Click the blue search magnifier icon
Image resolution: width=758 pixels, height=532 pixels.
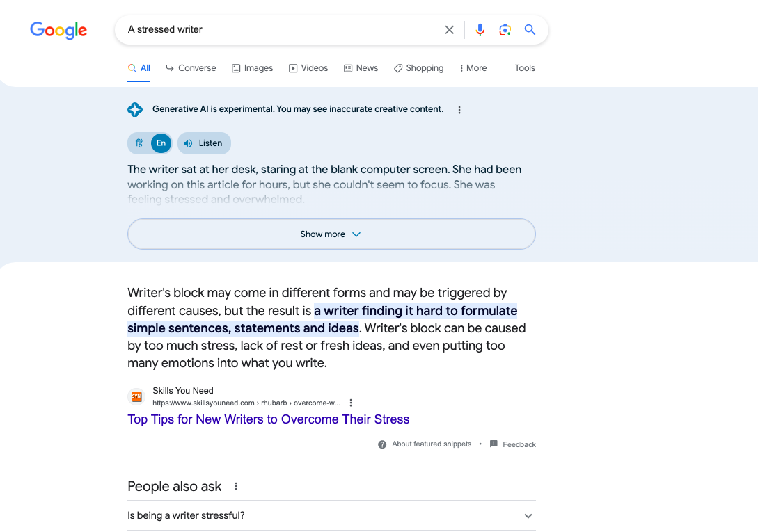coord(530,30)
